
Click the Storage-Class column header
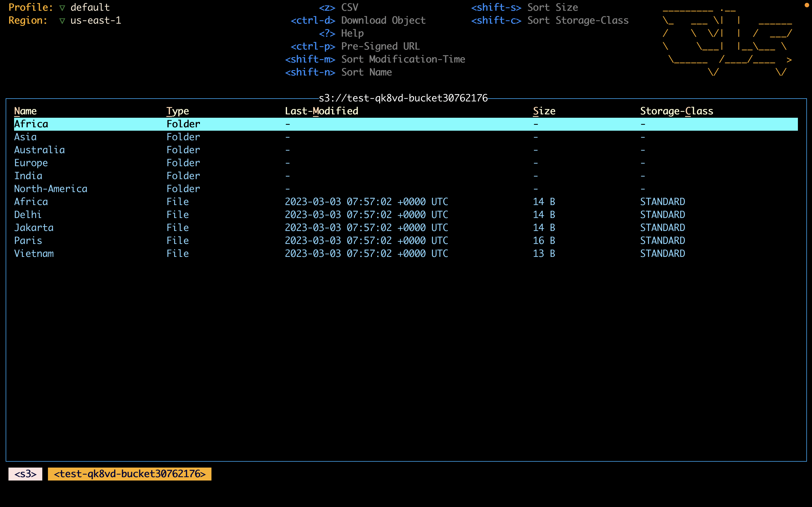(x=676, y=111)
